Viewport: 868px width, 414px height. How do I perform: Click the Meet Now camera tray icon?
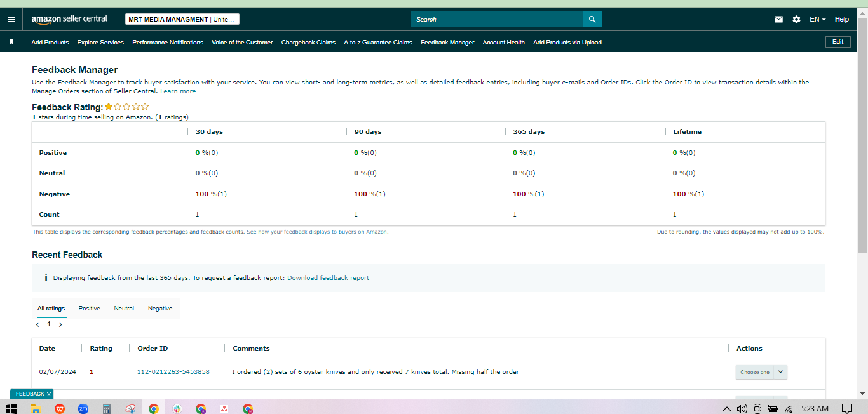tap(757, 408)
